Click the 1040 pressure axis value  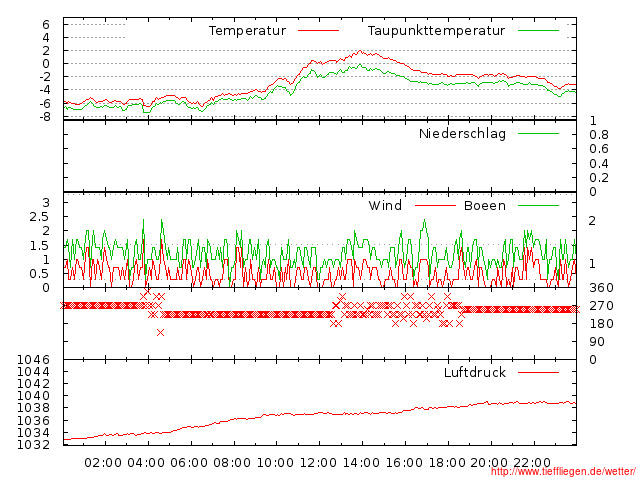point(33,396)
